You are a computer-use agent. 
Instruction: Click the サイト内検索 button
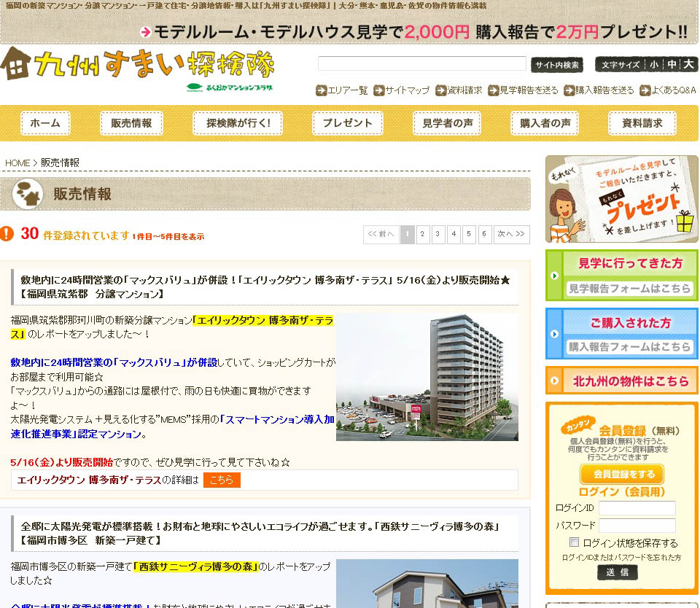pyautogui.click(x=557, y=65)
